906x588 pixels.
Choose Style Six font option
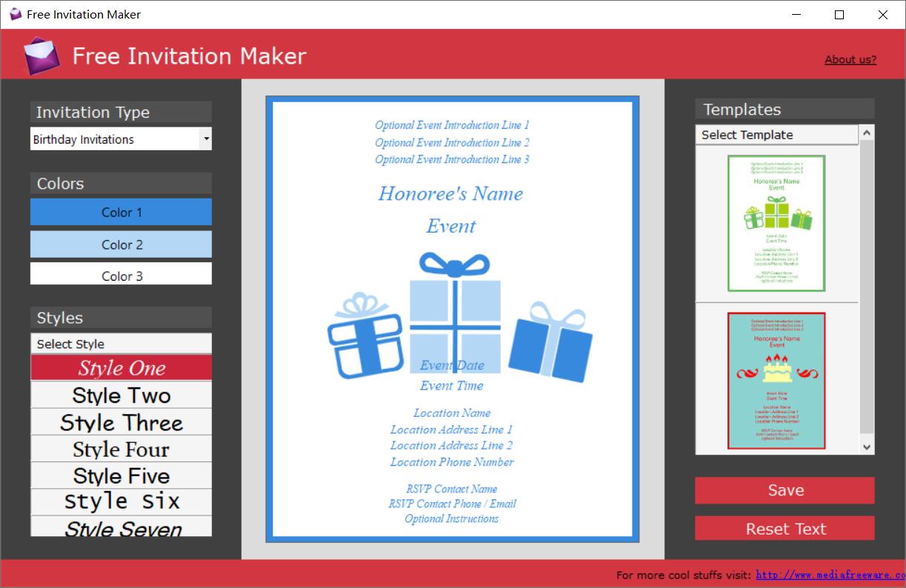click(121, 501)
